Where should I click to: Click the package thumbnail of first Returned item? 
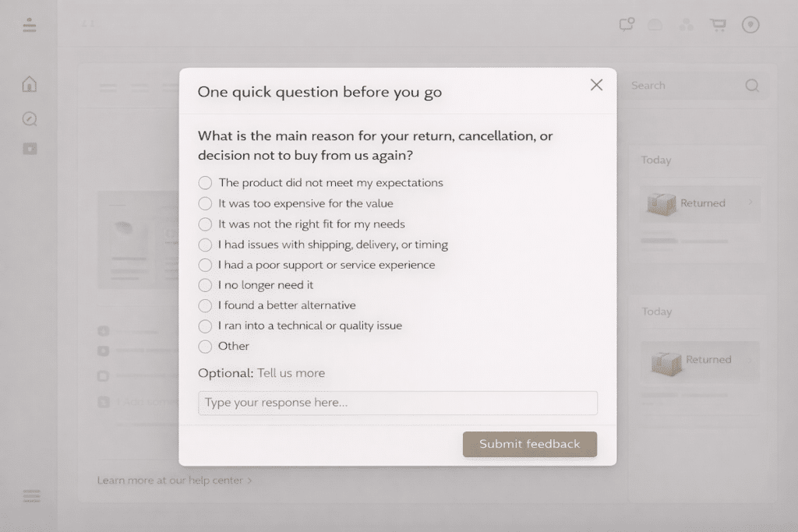pos(661,204)
